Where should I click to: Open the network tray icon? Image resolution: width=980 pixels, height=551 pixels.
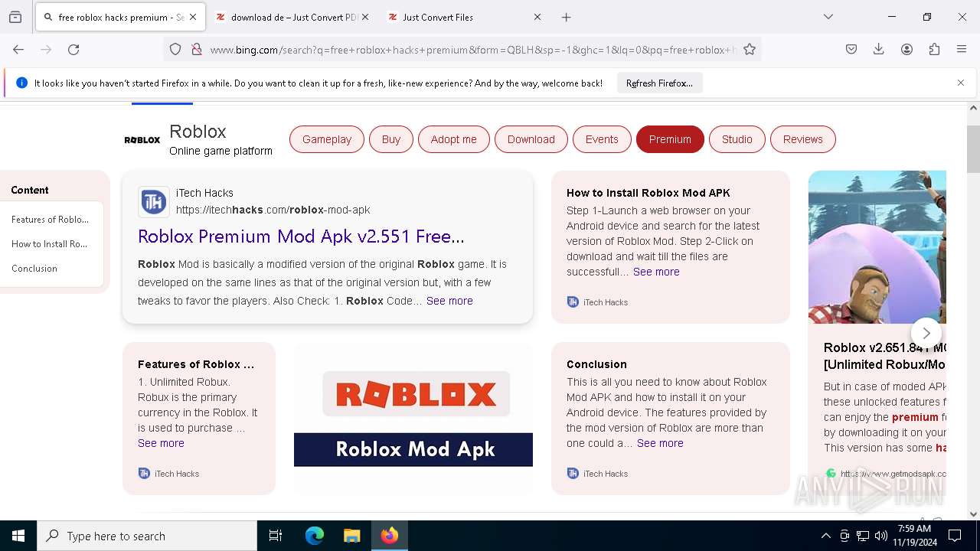tap(863, 536)
